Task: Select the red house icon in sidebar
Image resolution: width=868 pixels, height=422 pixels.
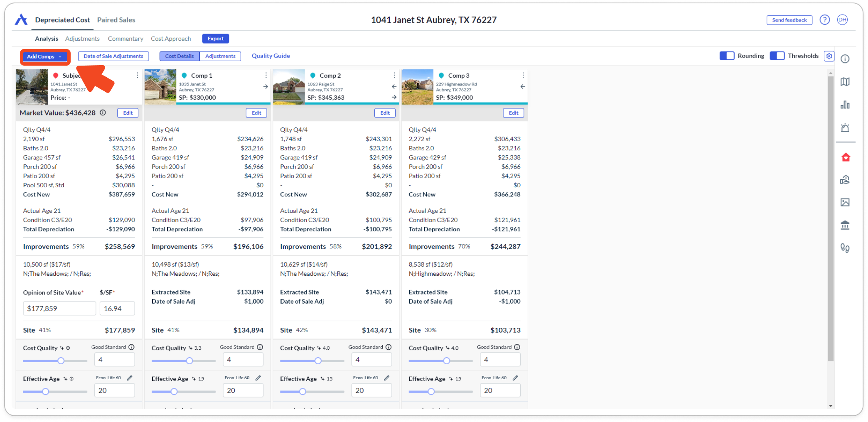Action: [x=845, y=157]
